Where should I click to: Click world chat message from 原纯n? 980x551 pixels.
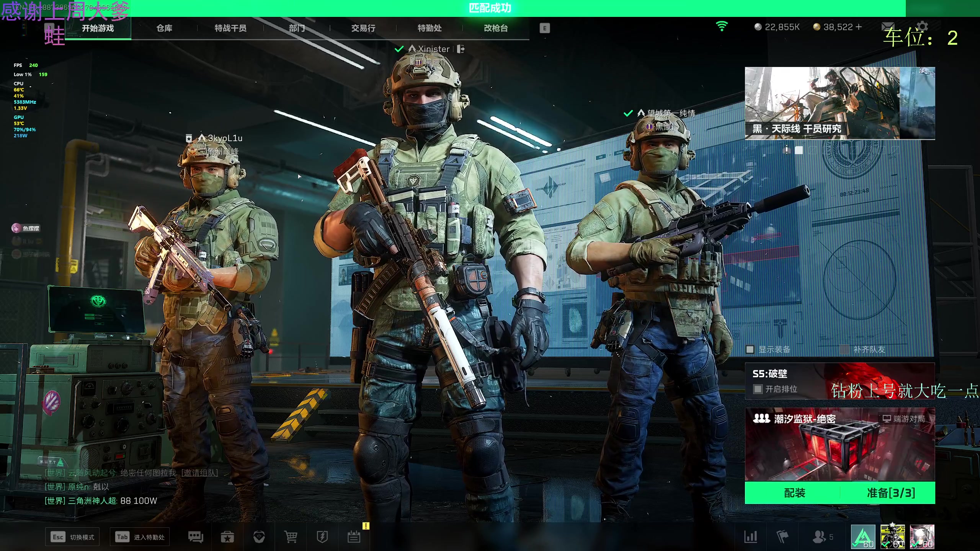(77, 487)
